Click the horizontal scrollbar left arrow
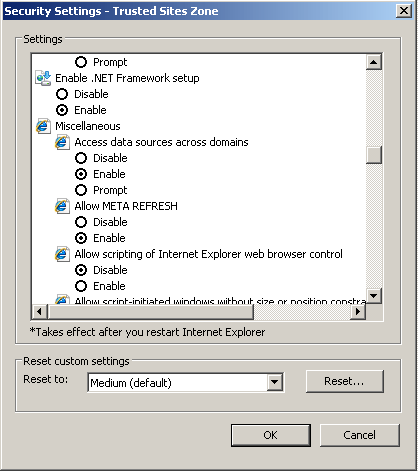Viewport: 418px width, 471px height. [40, 312]
